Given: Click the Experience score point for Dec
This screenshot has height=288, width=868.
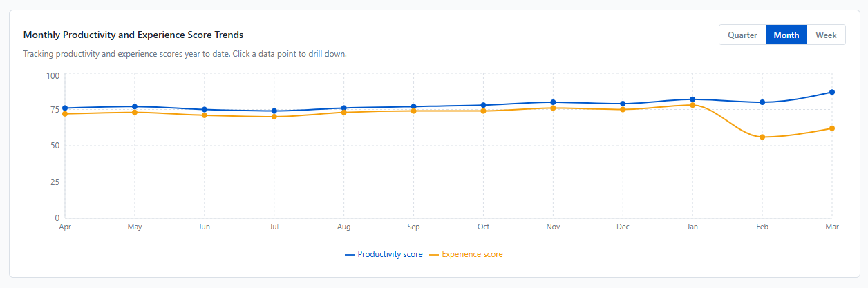Looking at the screenshot, I should 623,109.
